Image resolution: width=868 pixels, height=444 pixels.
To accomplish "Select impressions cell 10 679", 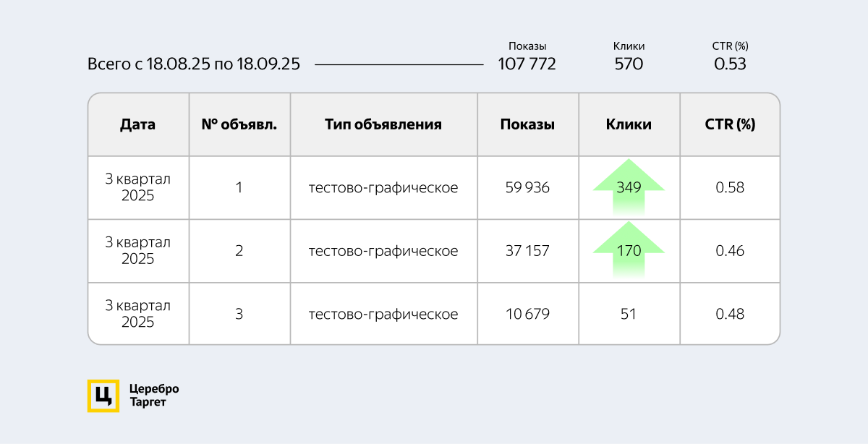I will click(527, 315).
